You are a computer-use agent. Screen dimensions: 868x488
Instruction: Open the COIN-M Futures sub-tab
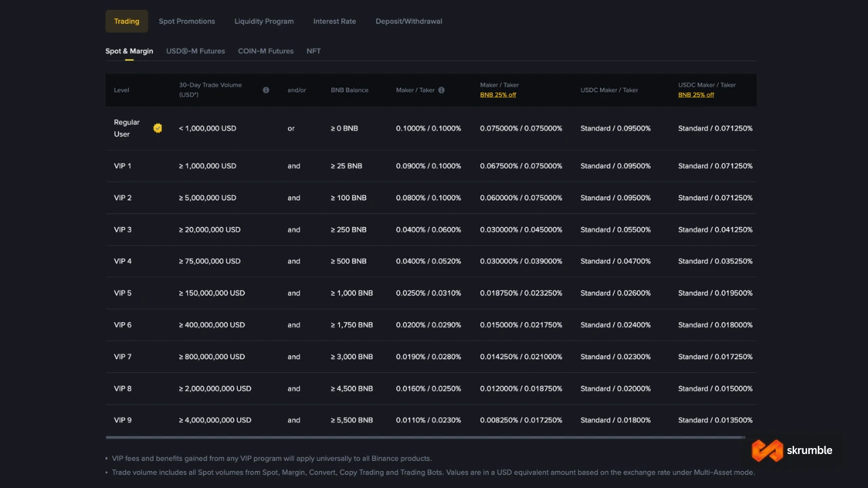point(266,51)
